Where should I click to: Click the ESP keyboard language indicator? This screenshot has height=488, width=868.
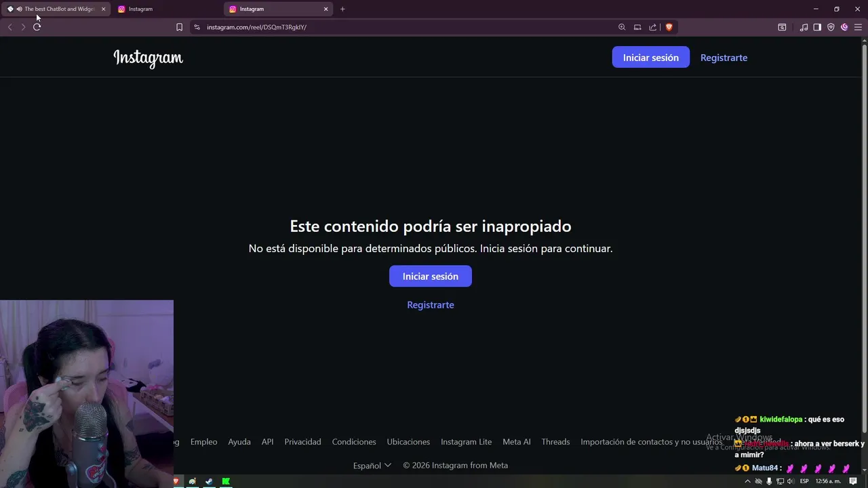804,481
